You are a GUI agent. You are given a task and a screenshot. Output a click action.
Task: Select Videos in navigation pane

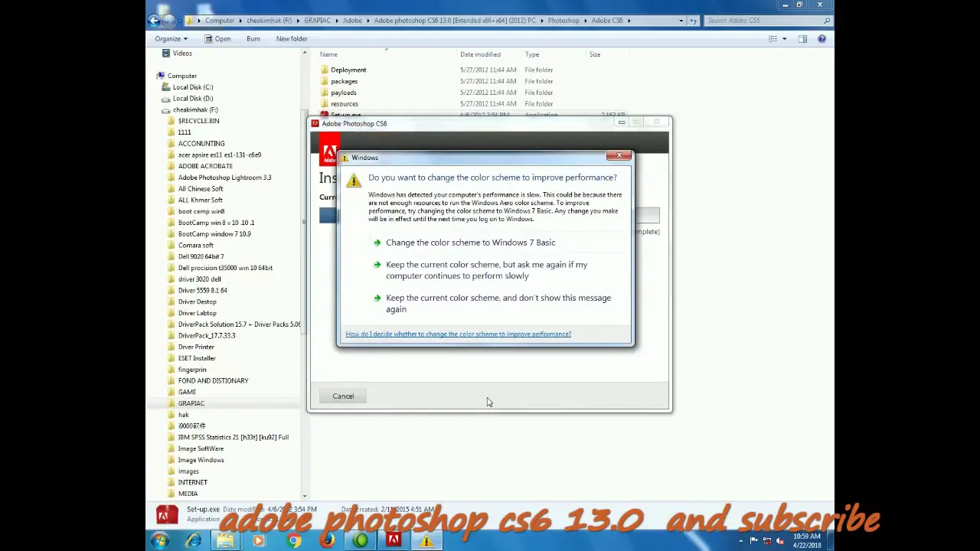pyautogui.click(x=181, y=54)
